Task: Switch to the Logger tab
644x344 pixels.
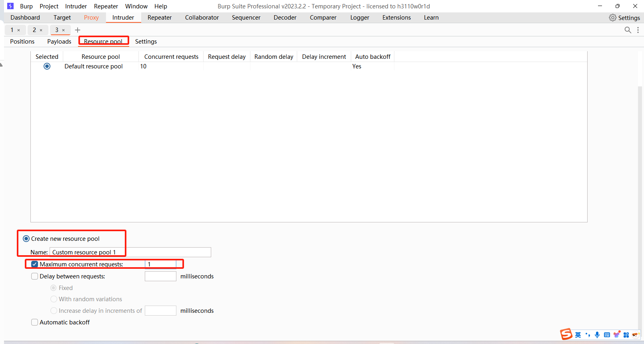Action: pyautogui.click(x=360, y=18)
